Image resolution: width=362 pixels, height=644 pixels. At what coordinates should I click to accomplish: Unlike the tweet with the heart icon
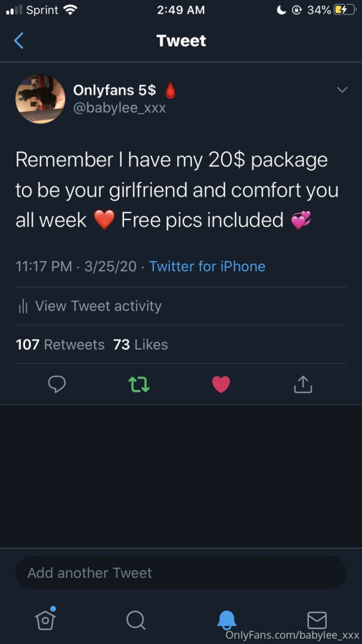click(221, 385)
